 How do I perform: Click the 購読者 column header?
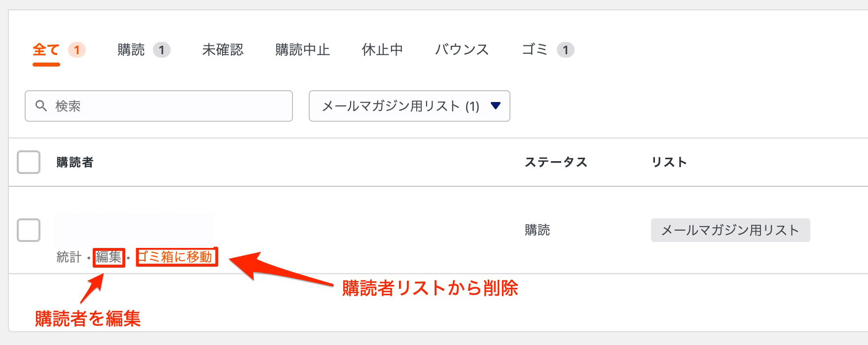point(75,162)
